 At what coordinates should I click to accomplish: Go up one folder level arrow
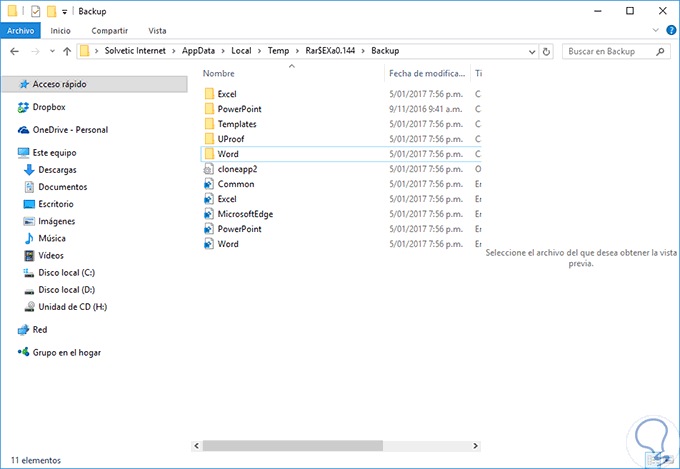point(67,51)
